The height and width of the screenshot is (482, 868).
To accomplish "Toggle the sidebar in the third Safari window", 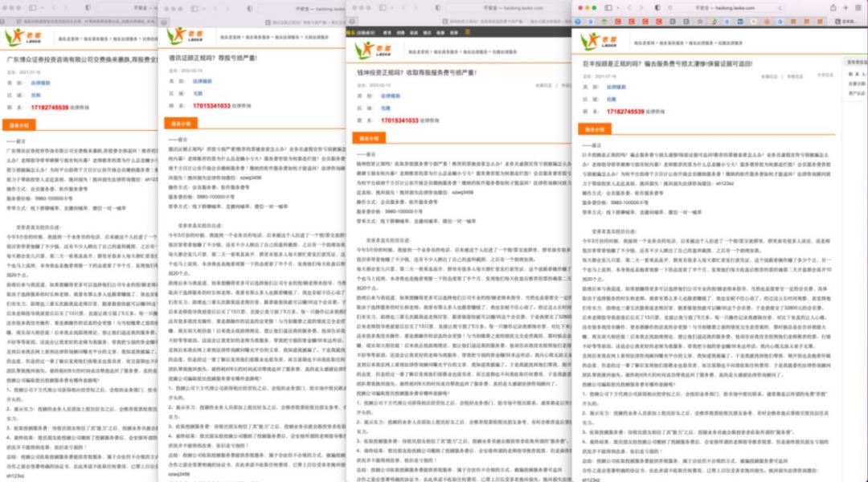I will coord(383,8).
